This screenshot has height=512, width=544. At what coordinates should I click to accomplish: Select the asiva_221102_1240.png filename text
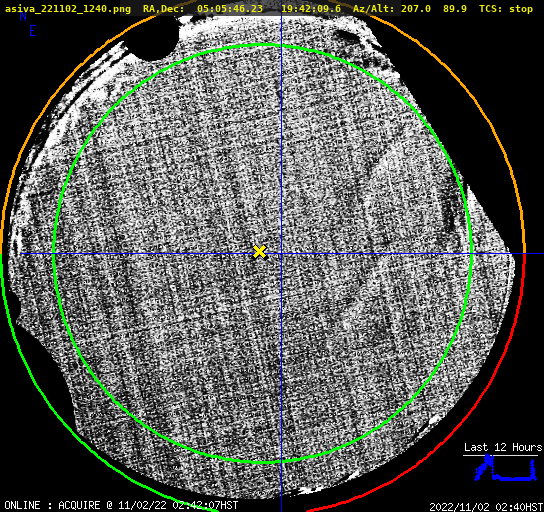68,9
